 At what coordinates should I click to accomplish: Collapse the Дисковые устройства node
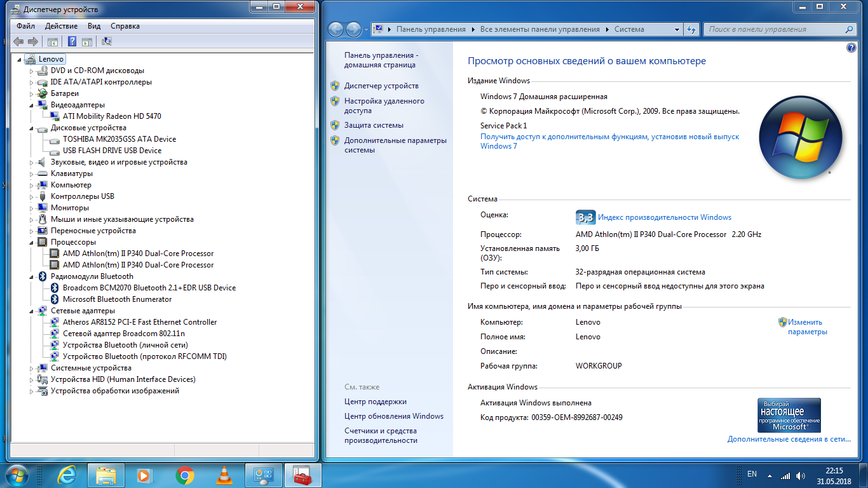click(32, 128)
